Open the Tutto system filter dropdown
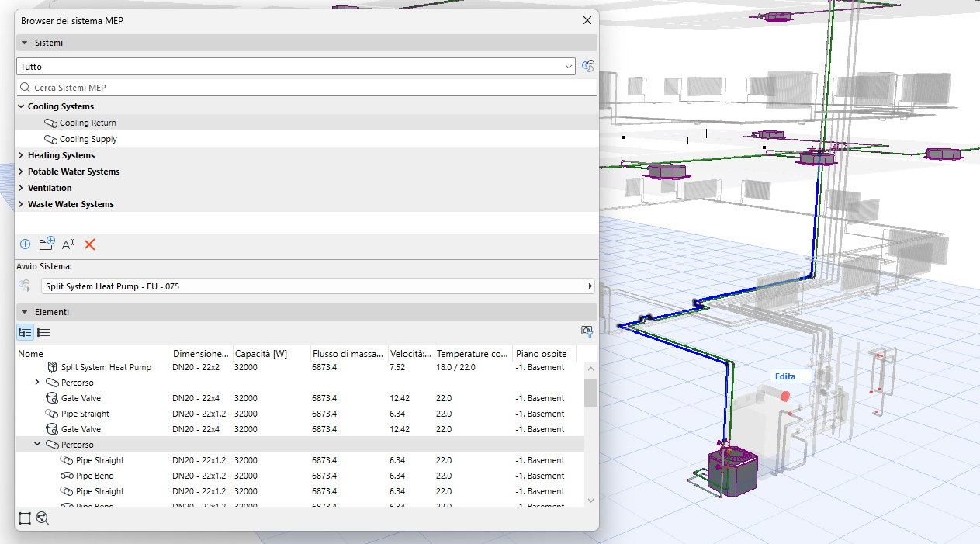Viewport: 980px width, 544px height. (296, 67)
